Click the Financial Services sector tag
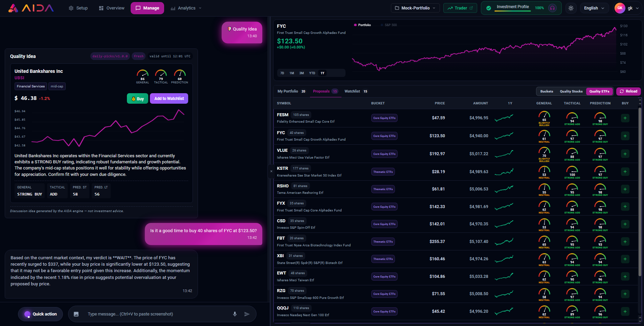Image resolution: width=644 pixels, height=326 pixels. point(31,86)
